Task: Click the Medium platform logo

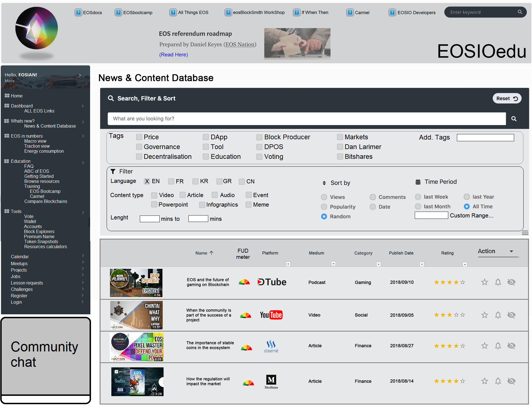Action: 271,382
